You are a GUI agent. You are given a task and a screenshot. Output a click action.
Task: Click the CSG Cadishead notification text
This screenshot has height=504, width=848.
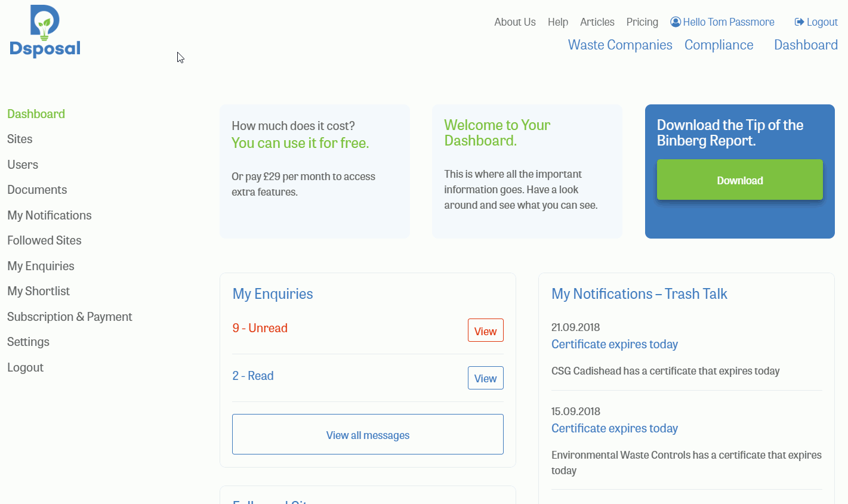[665, 371]
